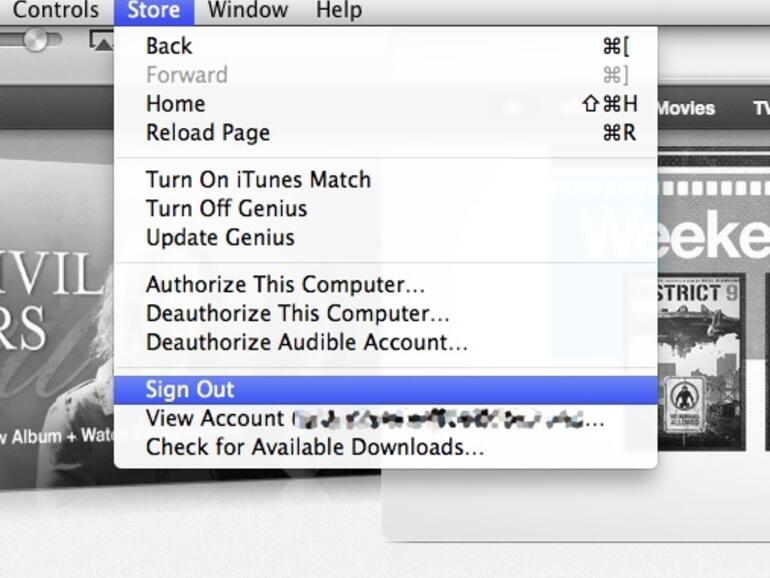Sign out of the iTunes Store

(x=385, y=390)
